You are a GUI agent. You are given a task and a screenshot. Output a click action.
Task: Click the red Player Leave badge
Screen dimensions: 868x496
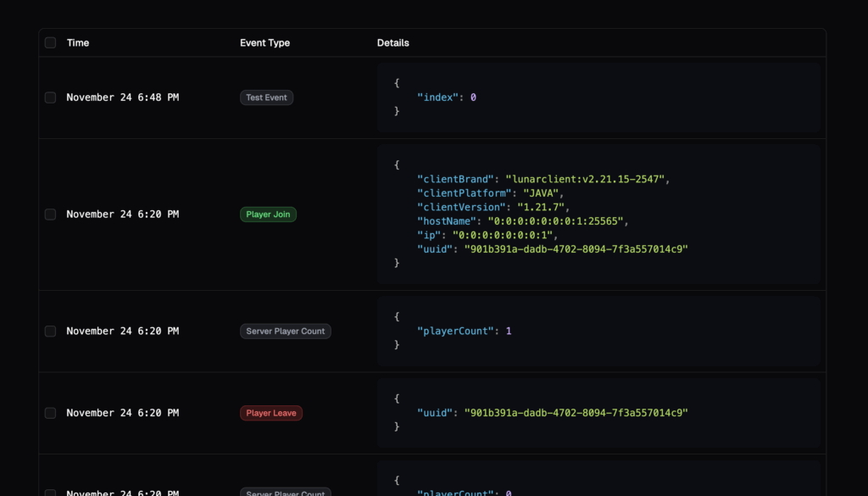[x=270, y=413]
